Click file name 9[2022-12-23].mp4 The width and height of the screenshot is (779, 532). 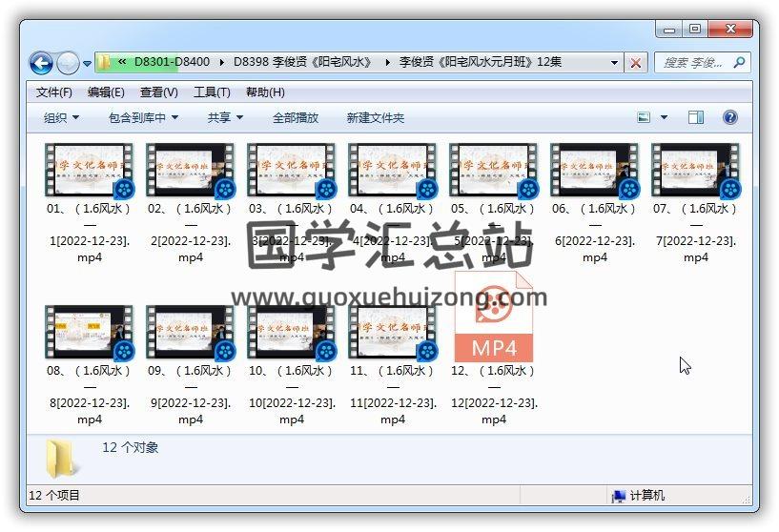click(x=191, y=411)
